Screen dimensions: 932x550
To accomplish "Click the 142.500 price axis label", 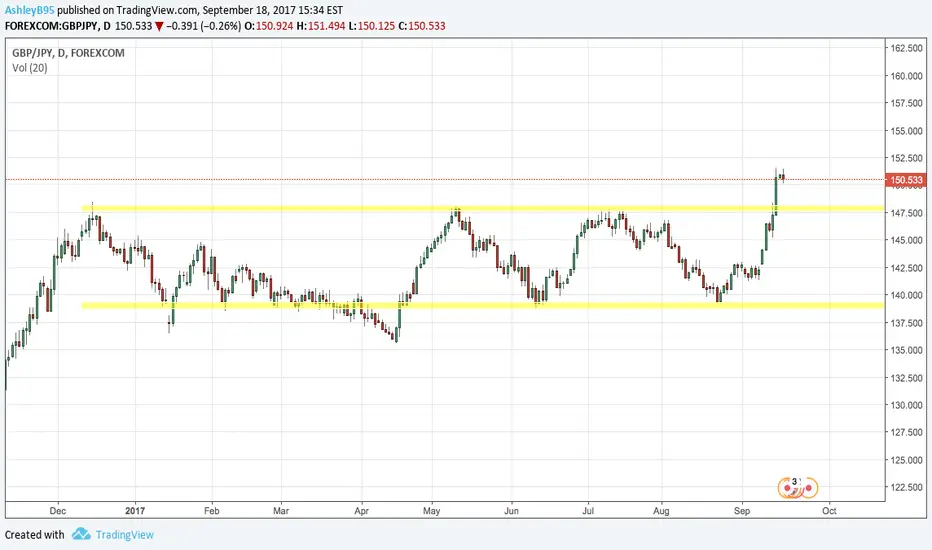I will coord(906,268).
